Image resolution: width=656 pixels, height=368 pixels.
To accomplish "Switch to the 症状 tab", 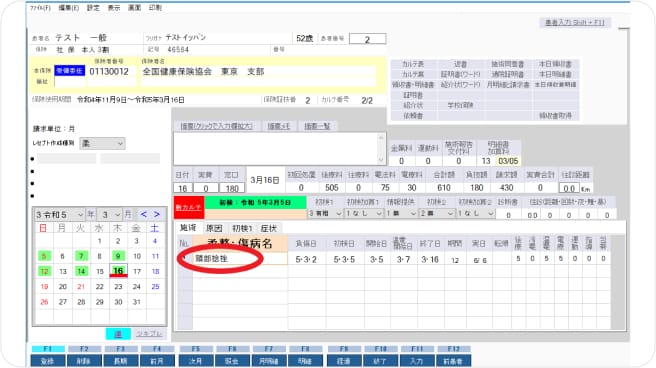I will click(x=268, y=228).
